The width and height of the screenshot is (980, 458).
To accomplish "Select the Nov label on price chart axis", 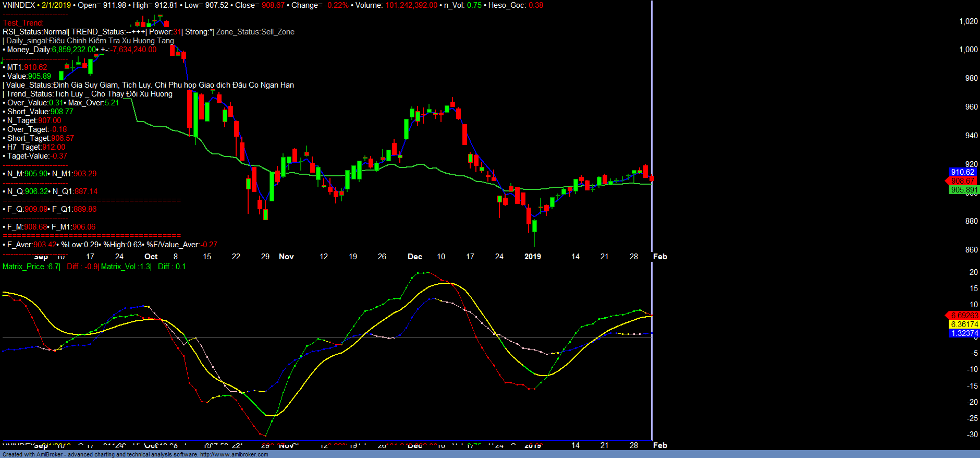I will (x=286, y=257).
